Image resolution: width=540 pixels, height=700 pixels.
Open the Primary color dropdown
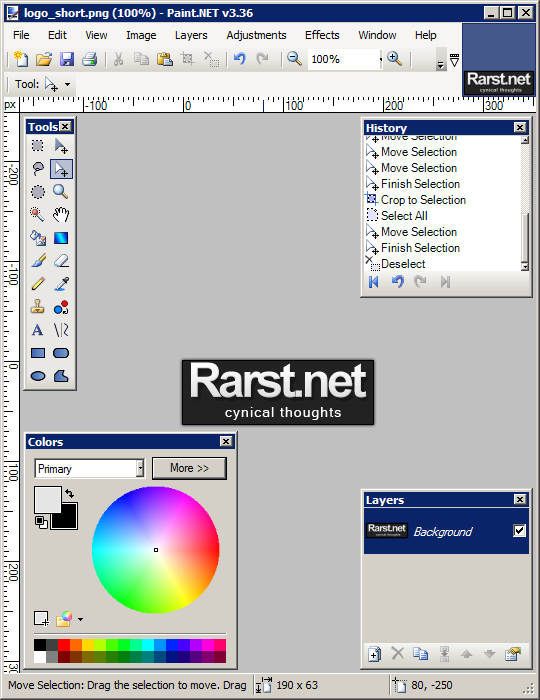click(x=90, y=468)
